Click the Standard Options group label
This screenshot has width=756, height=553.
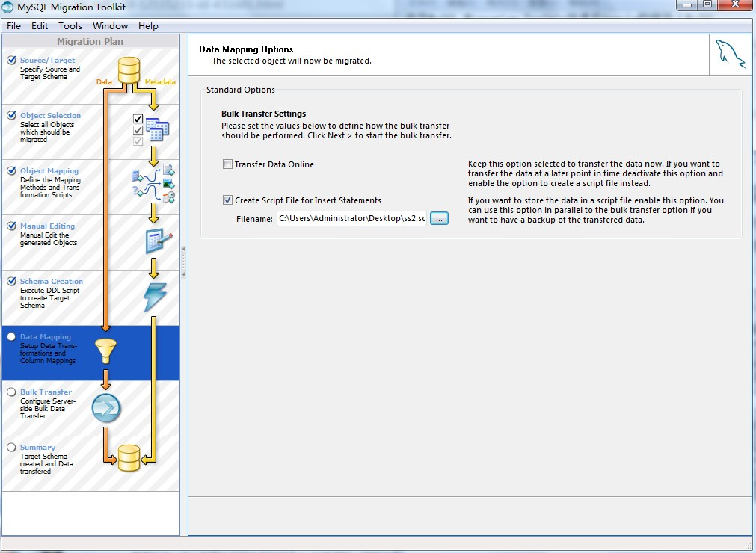pos(241,90)
